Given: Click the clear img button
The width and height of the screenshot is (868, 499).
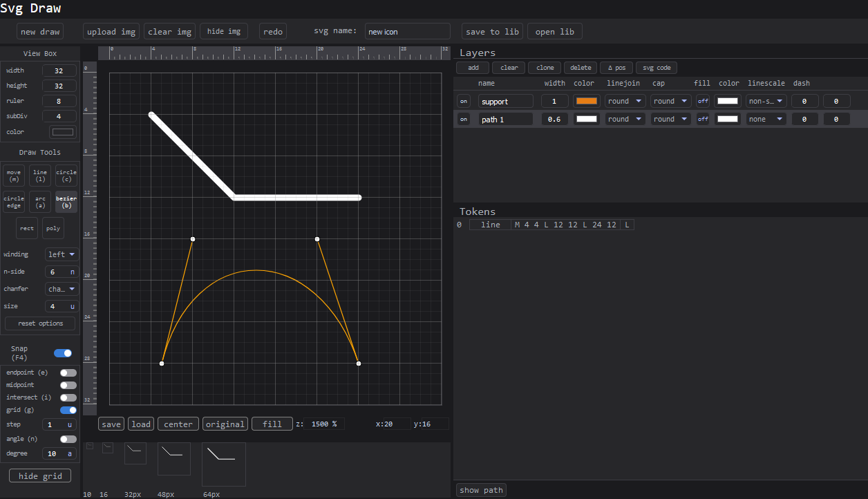Looking at the screenshot, I should coord(170,32).
